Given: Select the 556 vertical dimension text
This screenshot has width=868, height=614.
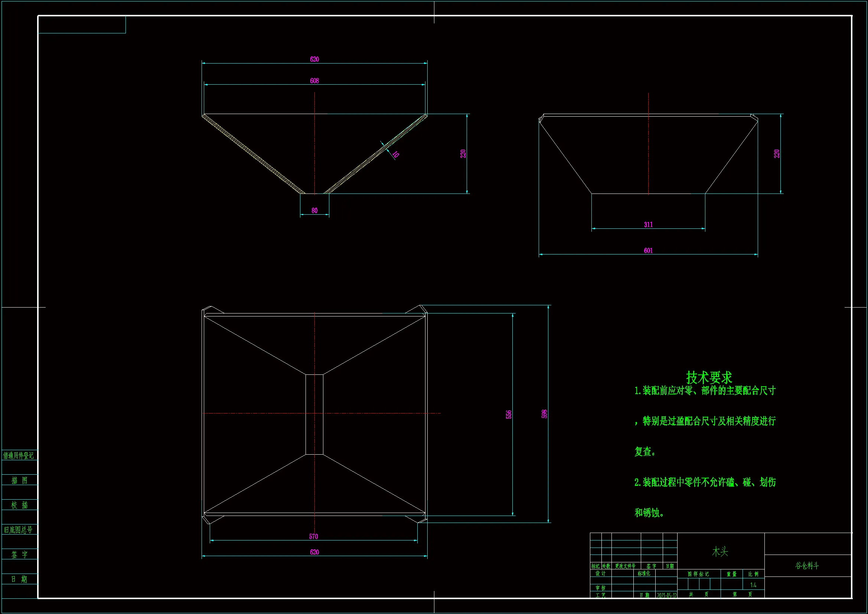Looking at the screenshot, I should [x=509, y=414].
